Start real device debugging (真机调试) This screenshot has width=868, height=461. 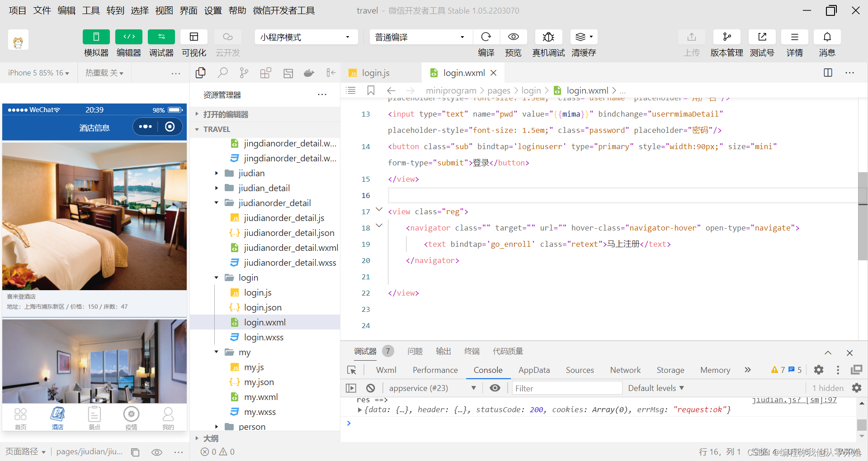(548, 37)
